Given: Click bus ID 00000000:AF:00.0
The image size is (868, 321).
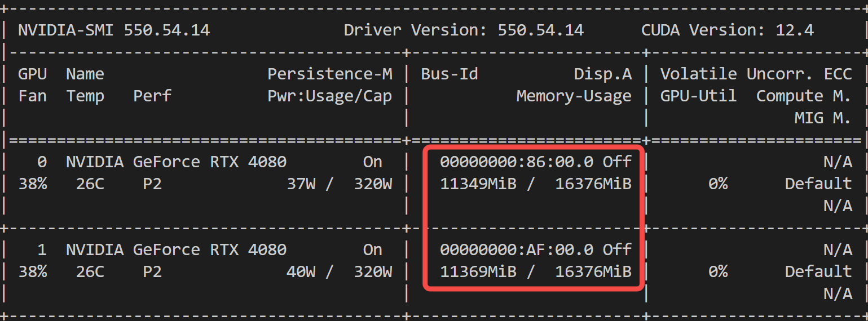Looking at the screenshot, I should click(516, 249).
